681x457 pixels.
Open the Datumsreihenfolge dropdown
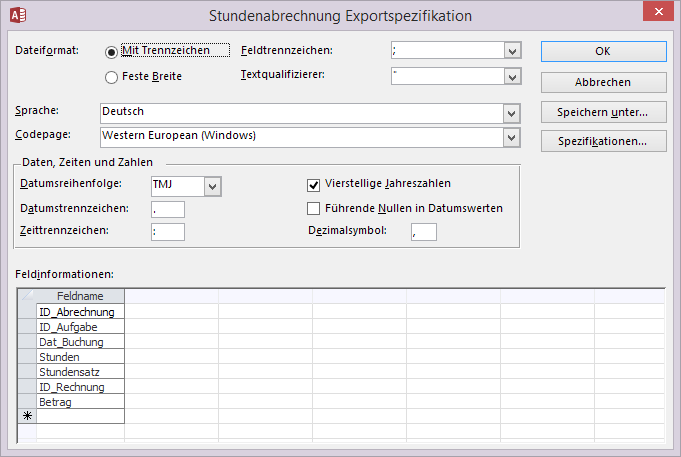[x=211, y=185]
